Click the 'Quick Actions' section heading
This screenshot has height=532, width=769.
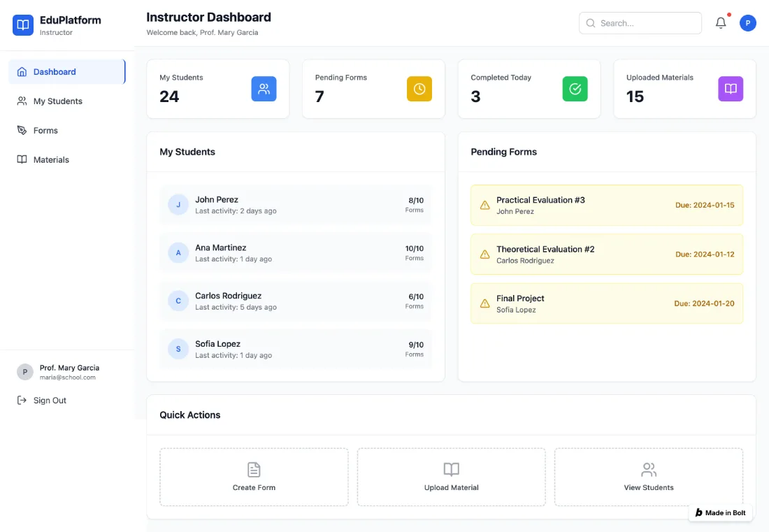[189, 415]
